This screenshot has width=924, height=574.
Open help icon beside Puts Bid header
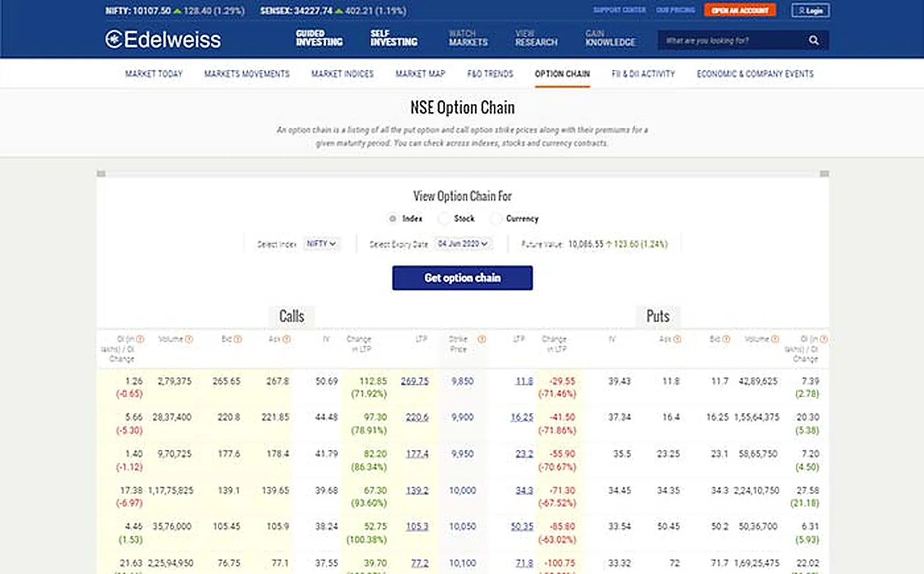pyautogui.click(x=726, y=340)
